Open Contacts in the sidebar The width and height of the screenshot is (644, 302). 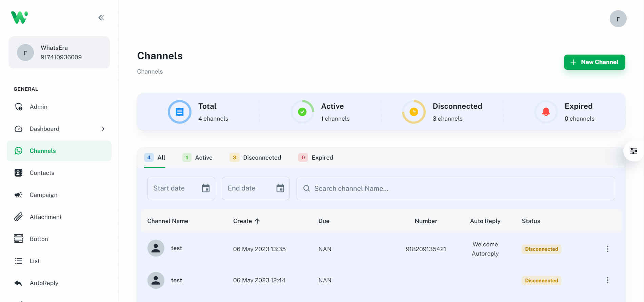[x=42, y=173]
